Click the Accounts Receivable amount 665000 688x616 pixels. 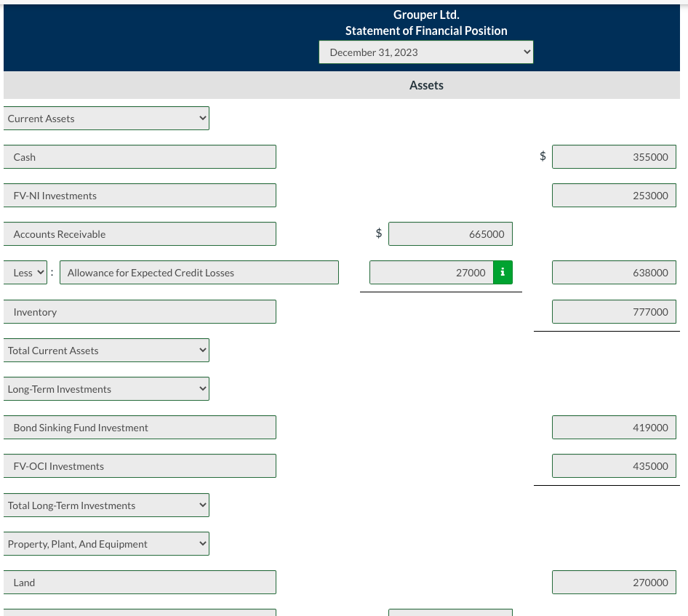(450, 234)
